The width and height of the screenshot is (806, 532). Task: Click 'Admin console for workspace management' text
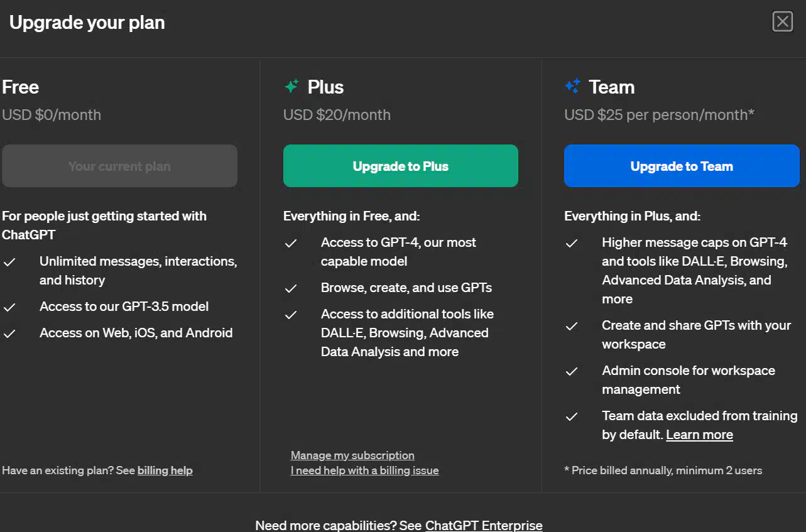pyautogui.click(x=689, y=380)
